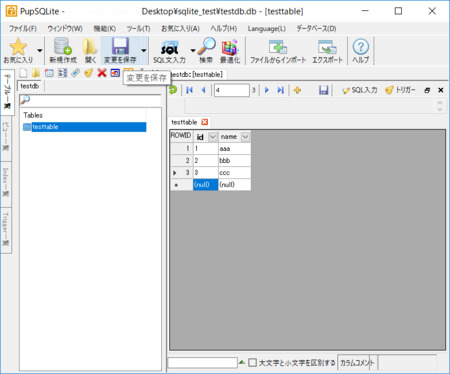Click the Tables tree header

(33, 115)
